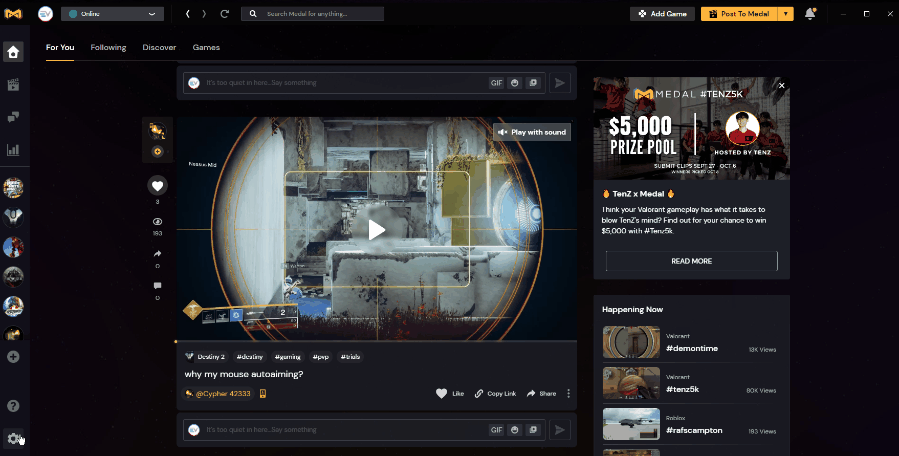Switch to the Following tab

pos(108,48)
